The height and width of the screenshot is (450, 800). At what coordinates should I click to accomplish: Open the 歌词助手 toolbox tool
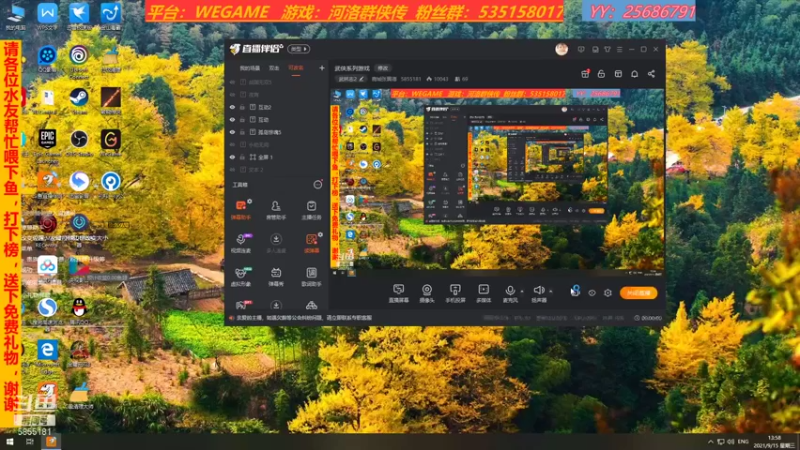tap(311, 276)
